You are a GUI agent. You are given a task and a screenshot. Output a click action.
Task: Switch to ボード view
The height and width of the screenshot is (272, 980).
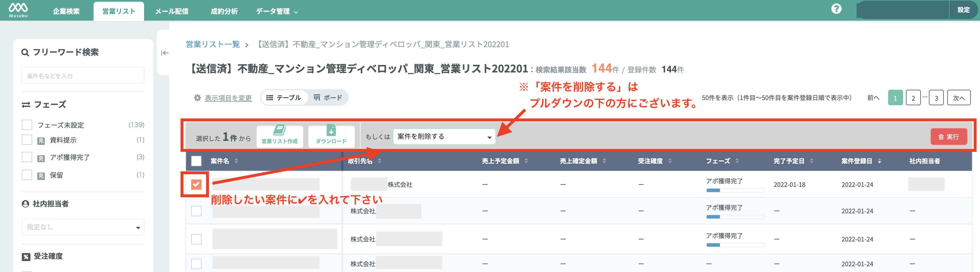328,98
